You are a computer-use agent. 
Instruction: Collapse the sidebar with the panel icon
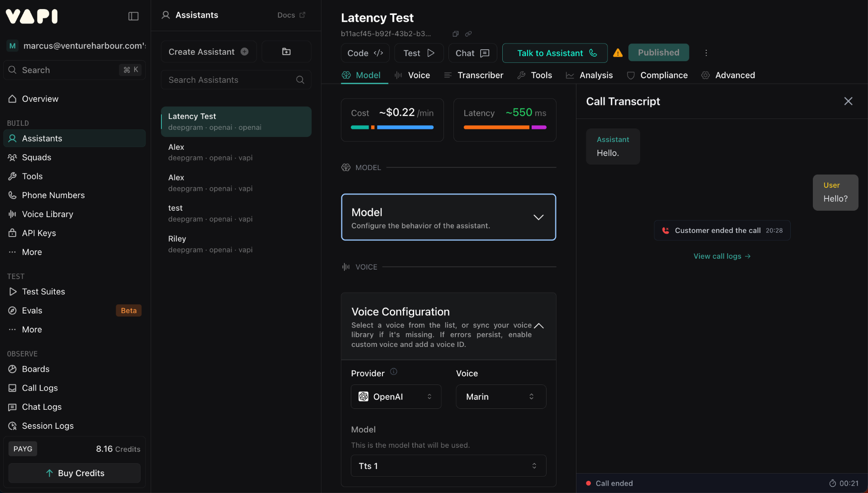(x=133, y=16)
